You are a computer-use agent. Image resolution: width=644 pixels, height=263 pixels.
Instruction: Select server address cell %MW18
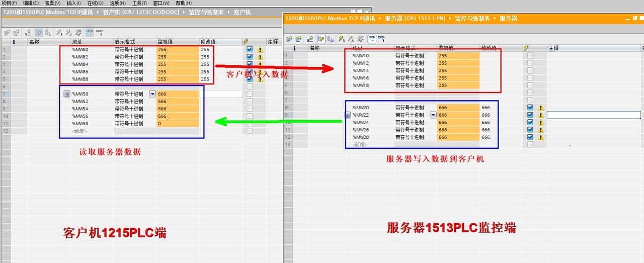[x=361, y=85]
